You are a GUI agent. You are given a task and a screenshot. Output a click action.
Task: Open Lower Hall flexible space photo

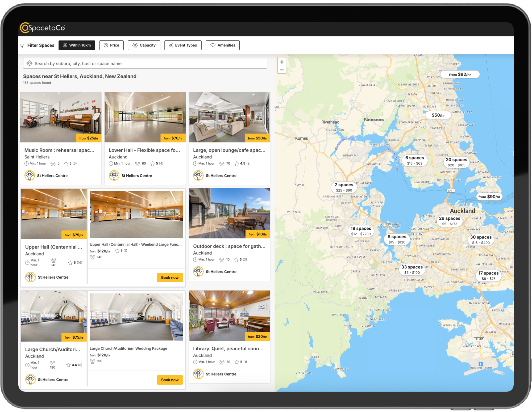(x=145, y=117)
